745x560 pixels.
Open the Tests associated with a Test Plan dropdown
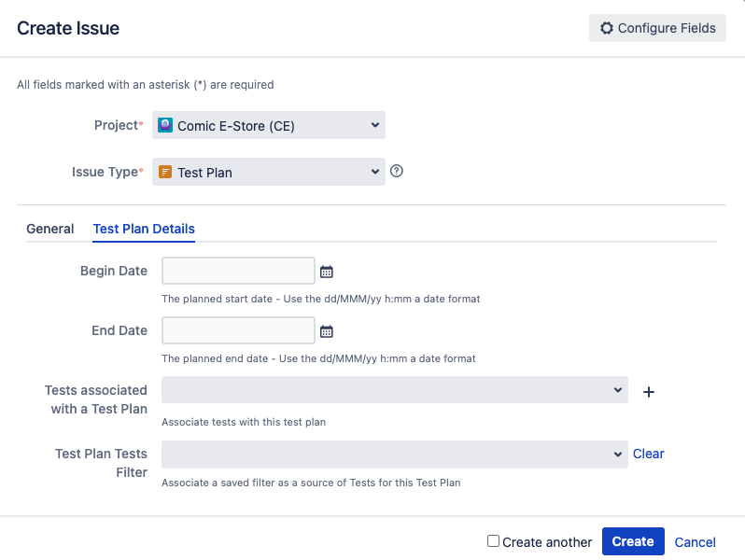tap(394, 390)
